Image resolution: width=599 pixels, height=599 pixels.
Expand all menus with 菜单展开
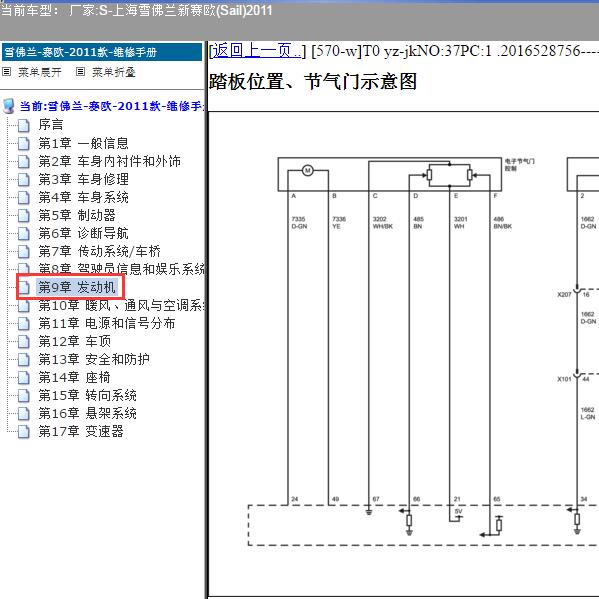pyautogui.click(x=40, y=72)
